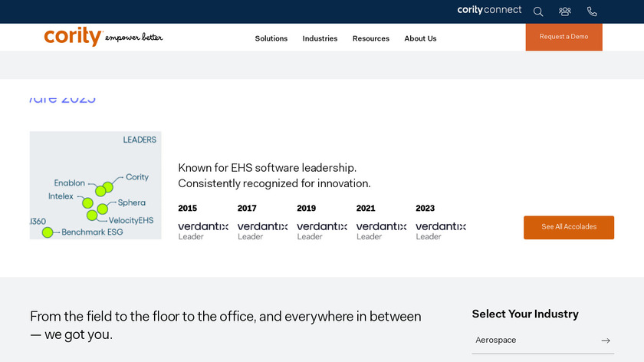Open the Industries menu

[x=320, y=38]
